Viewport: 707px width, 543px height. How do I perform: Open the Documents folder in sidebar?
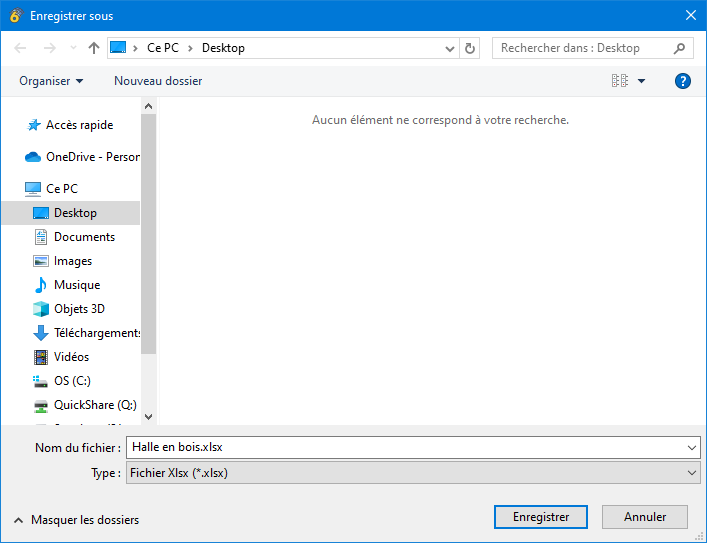pos(84,237)
